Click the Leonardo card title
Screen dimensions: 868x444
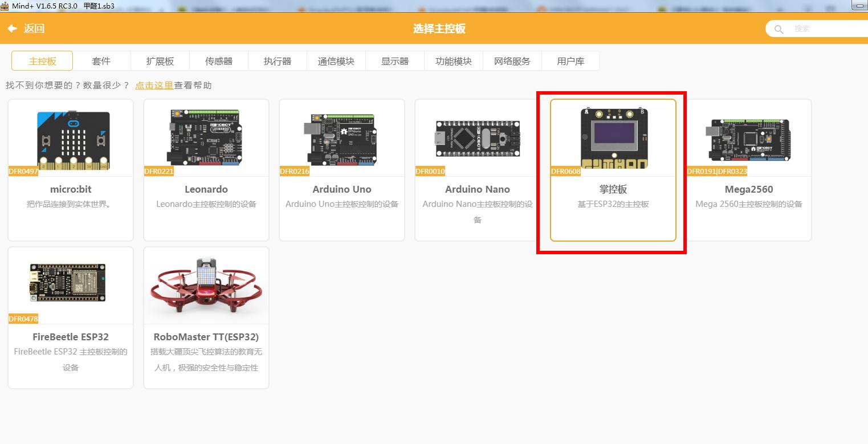tap(206, 189)
